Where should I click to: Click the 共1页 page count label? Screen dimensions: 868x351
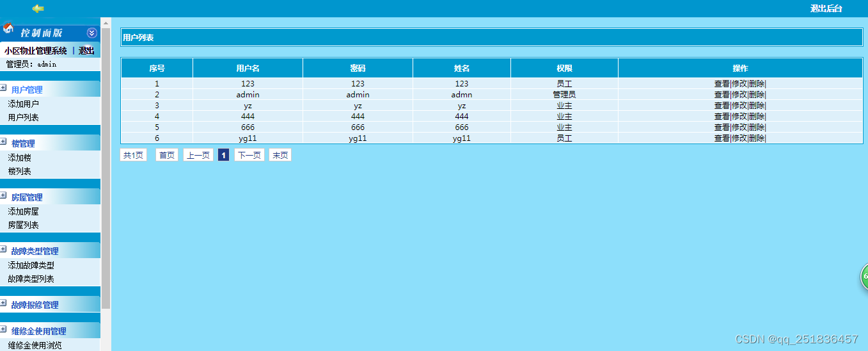click(134, 155)
